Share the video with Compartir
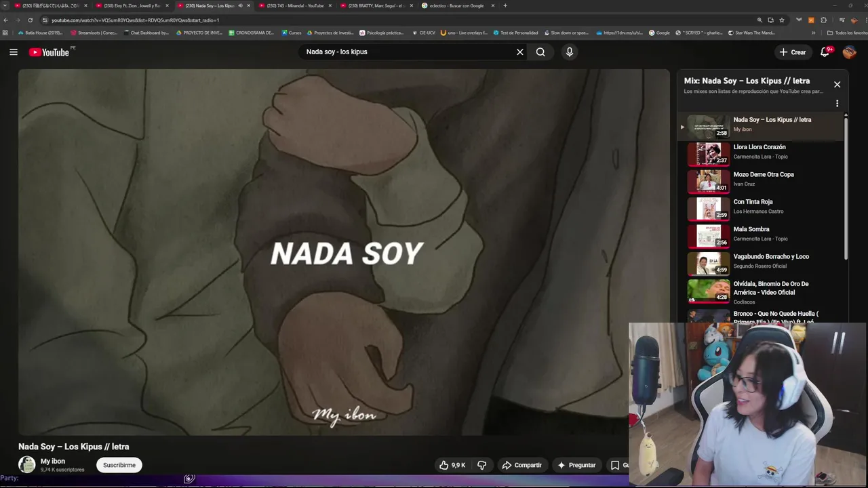 pyautogui.click(x=521, y=465)
